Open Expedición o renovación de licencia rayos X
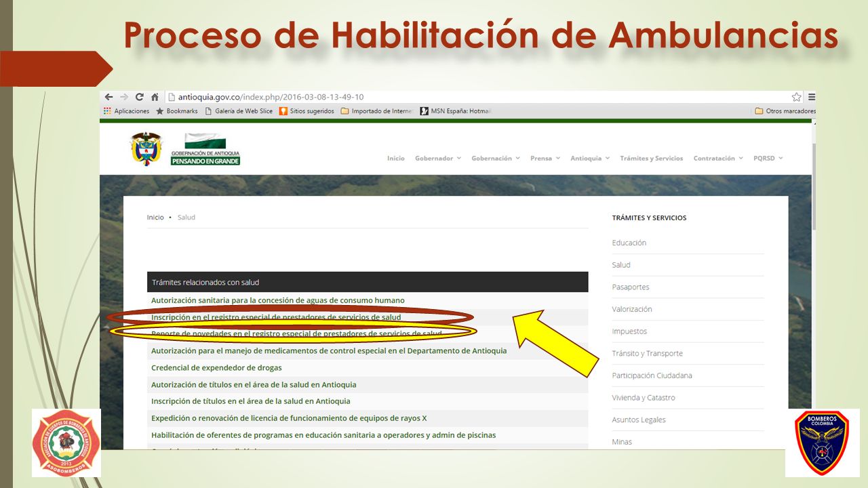Viewport: 868px width, 488px height. coord(289,418)
